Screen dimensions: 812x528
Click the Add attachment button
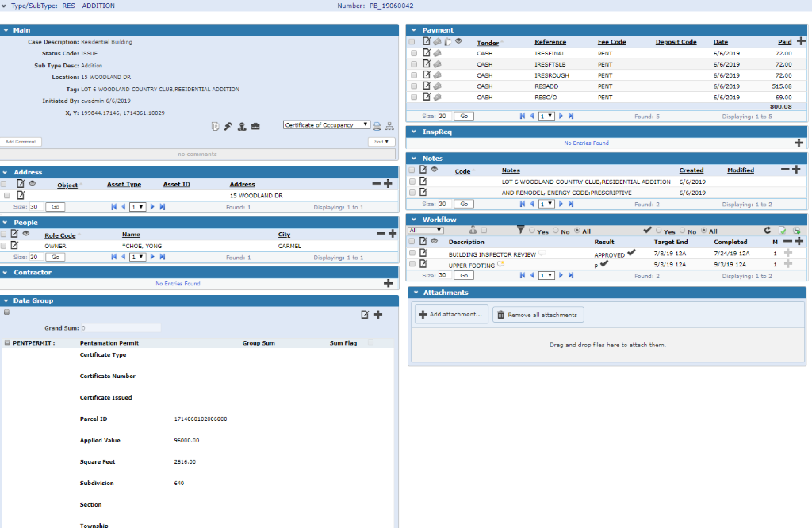(x=451, y=314)
